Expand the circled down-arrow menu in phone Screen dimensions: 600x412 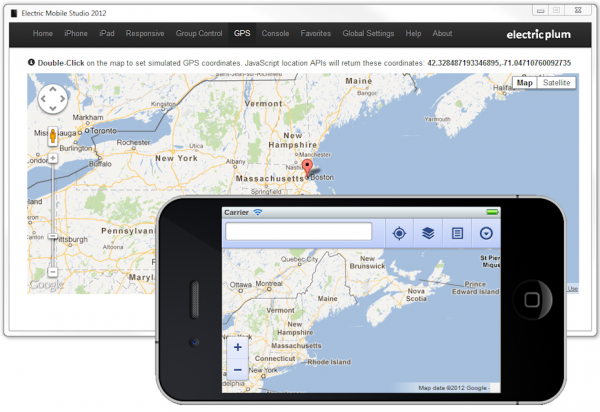tap(486, 233)
